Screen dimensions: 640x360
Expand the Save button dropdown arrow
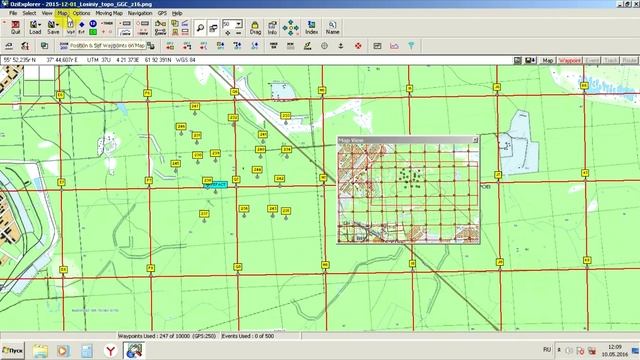click(x=57, y=24)
